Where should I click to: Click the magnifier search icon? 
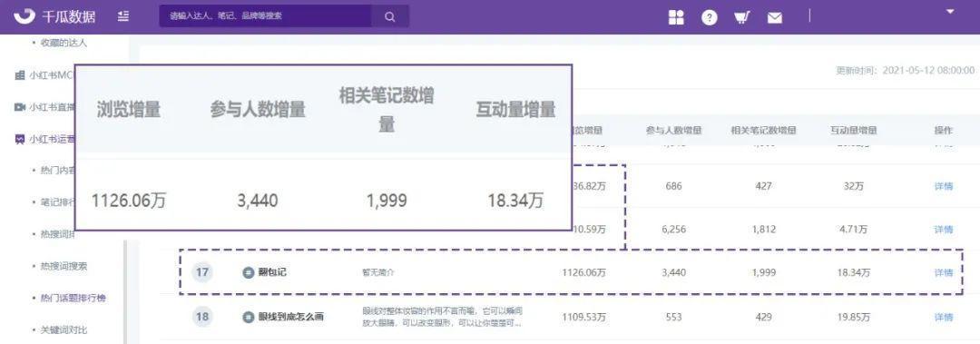click(390, 17)
